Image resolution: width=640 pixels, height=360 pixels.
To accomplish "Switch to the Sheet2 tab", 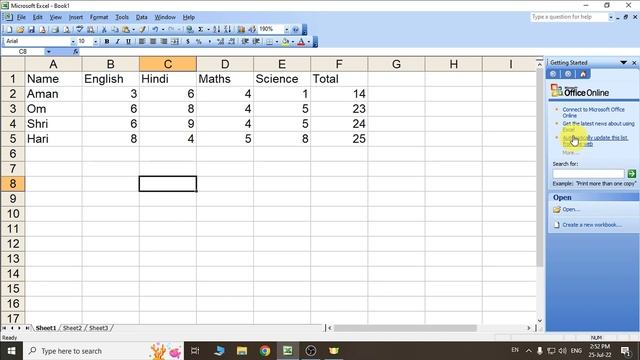I will (x=72, y=328).
